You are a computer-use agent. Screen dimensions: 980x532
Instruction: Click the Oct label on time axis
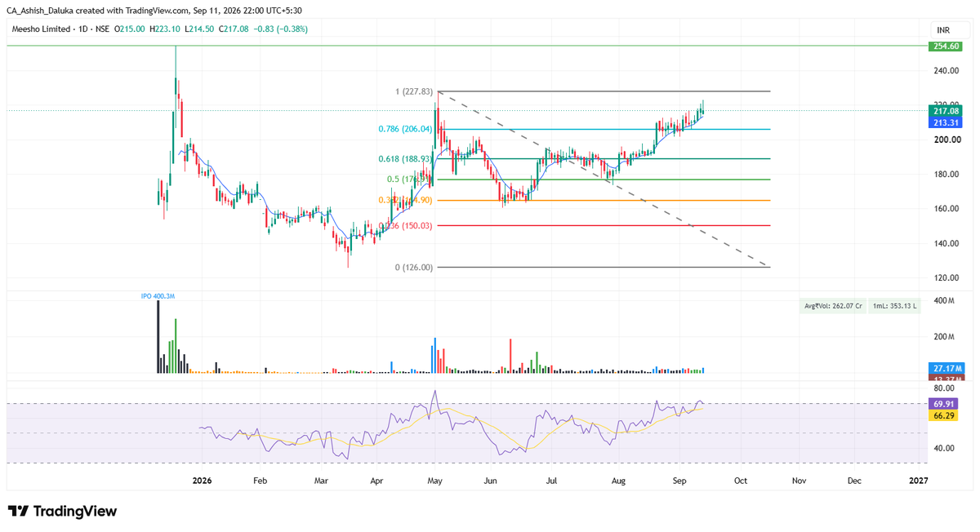pyautogui.click(x=740, y=481)
